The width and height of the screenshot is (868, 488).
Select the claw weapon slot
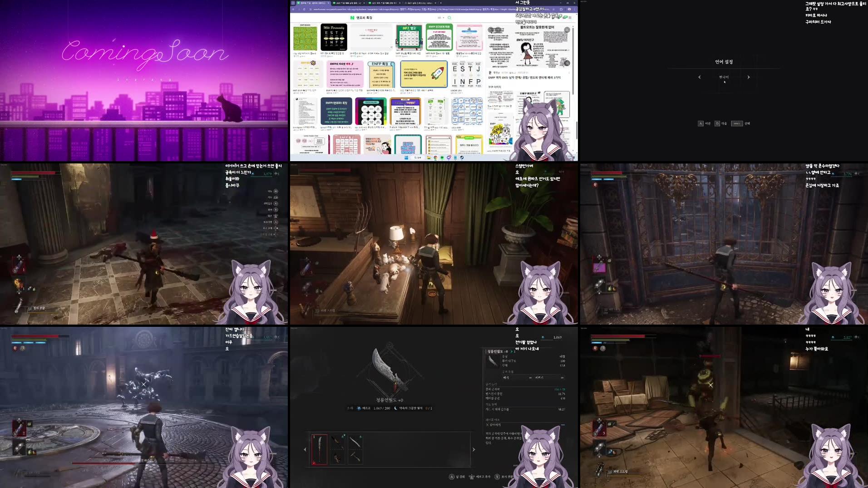[337, 457]
